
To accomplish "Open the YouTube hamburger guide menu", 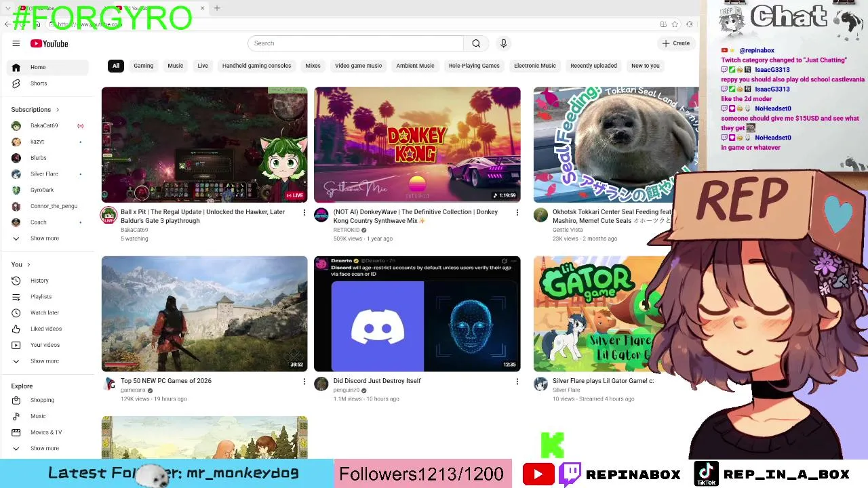I will 16,43.
